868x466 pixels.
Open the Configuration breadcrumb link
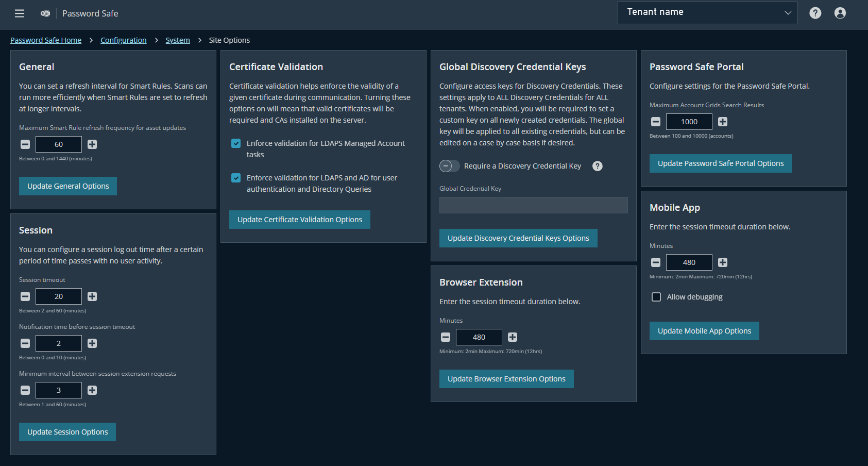click(x=123, y=40)
